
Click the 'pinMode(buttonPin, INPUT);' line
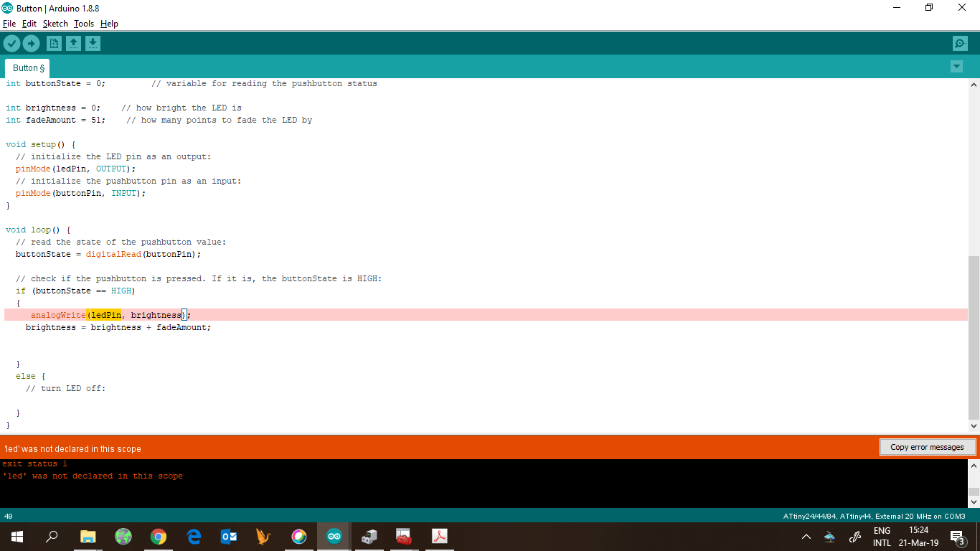pos(80,194)
